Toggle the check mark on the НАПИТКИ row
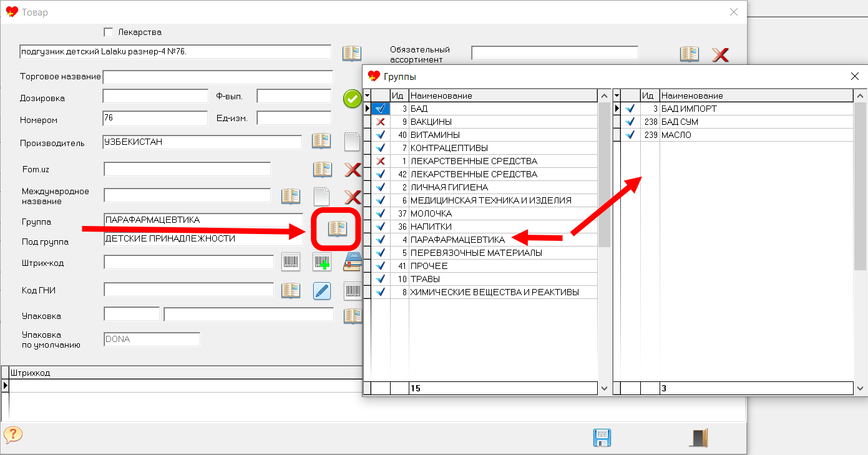The height and width of the screenshot is (455, 868). pos(381,227)
